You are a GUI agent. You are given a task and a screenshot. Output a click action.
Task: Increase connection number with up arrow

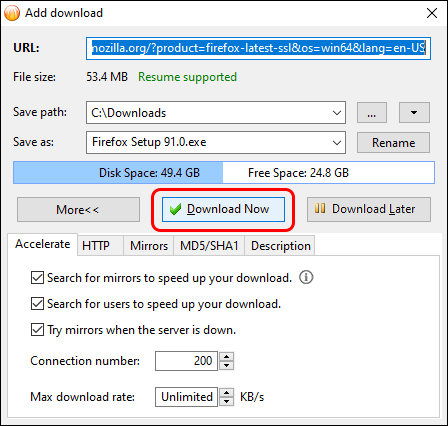point(227,356)
